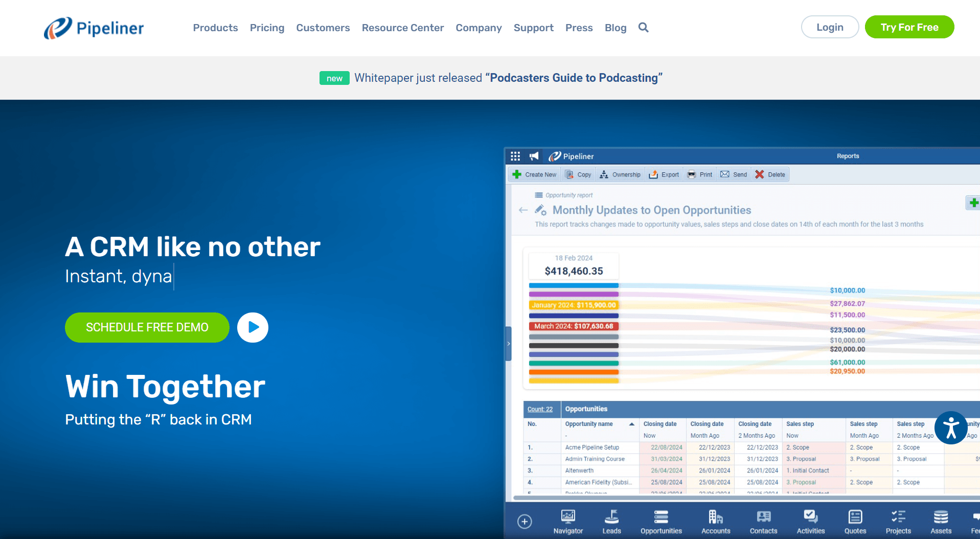Open the Resource Center menu

pos(402,28)
